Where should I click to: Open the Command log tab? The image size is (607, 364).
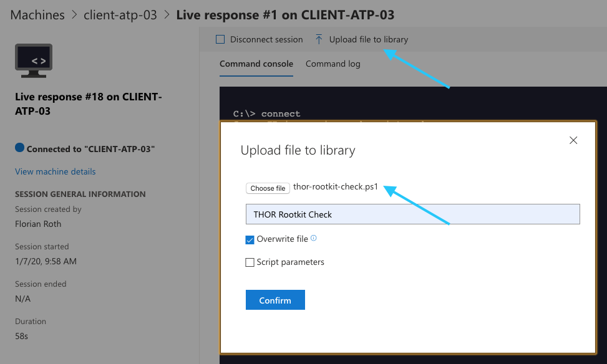pyautogui.click(x=333, y=64)
